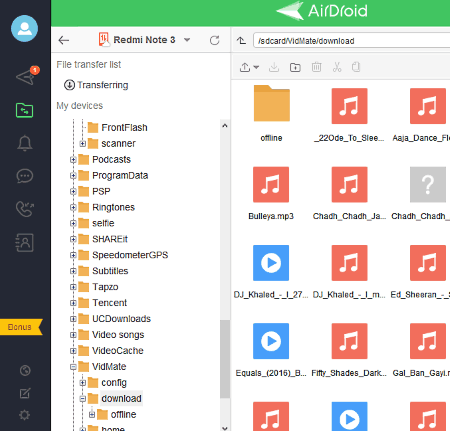450x431 pixels.
Task: Create a new folder from toolbar
Action: [x=295, y=67]
